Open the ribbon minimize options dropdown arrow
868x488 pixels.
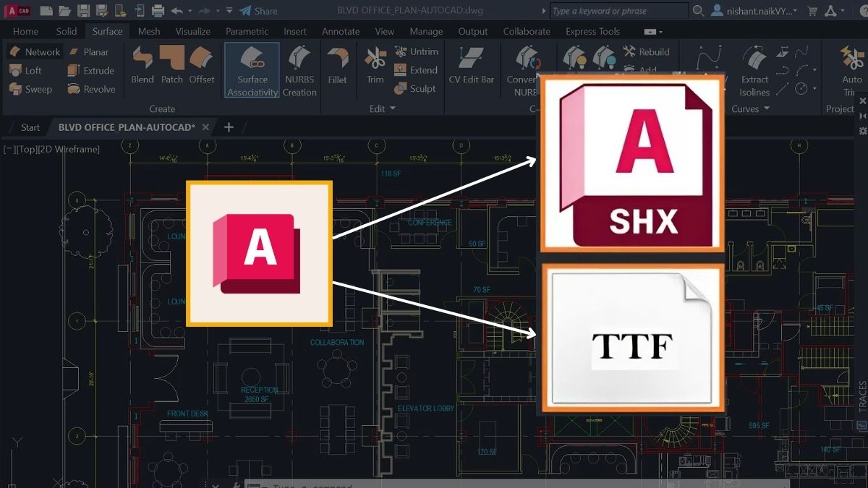[x=661, y=32]
